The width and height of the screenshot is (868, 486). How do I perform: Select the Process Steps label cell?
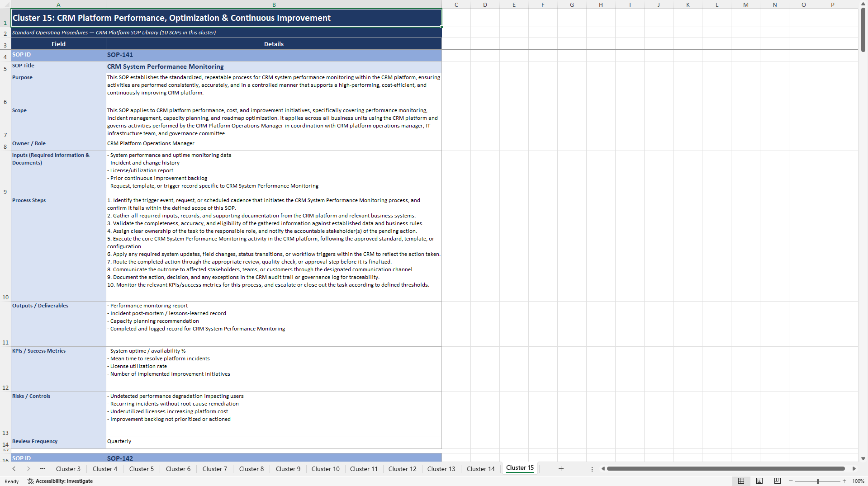pyautogui.click(x=58, y=249)
